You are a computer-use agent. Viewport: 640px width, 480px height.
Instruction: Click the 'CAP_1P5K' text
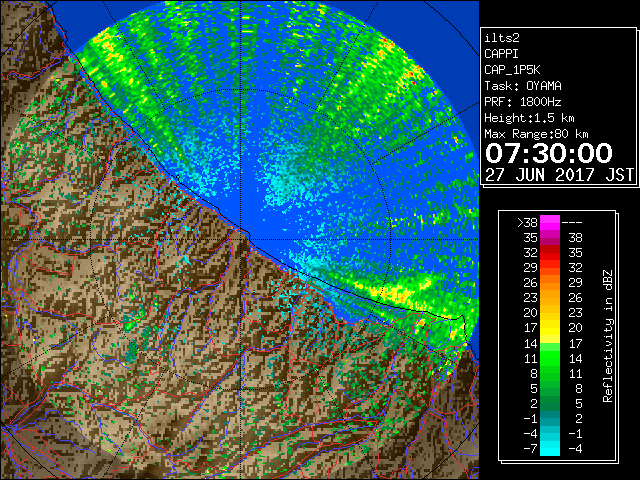pyautogui.click(x=512, y=70)
